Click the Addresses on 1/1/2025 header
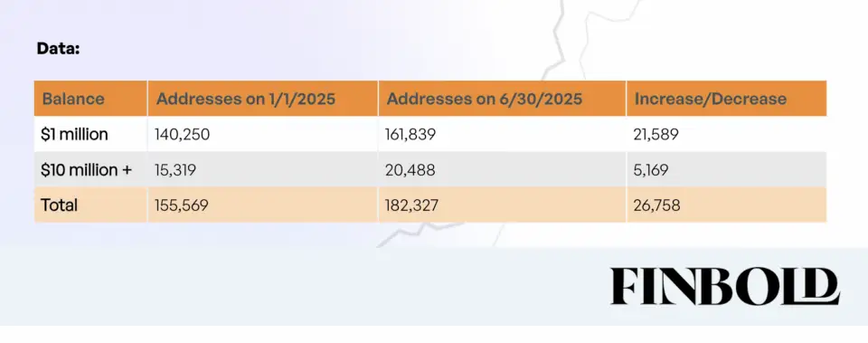868x343 pixels. coord(246,99)
